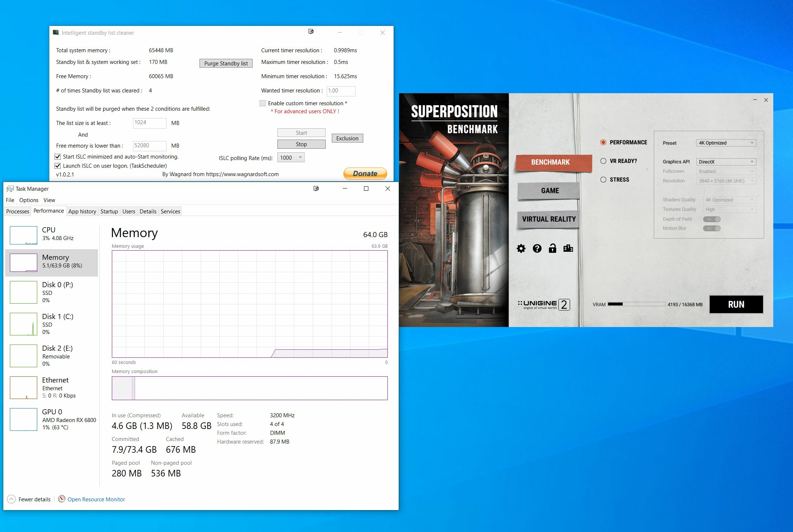The image size is (793, 532).
Task: Switch to the Startup tab
Action: click(109, 212)
